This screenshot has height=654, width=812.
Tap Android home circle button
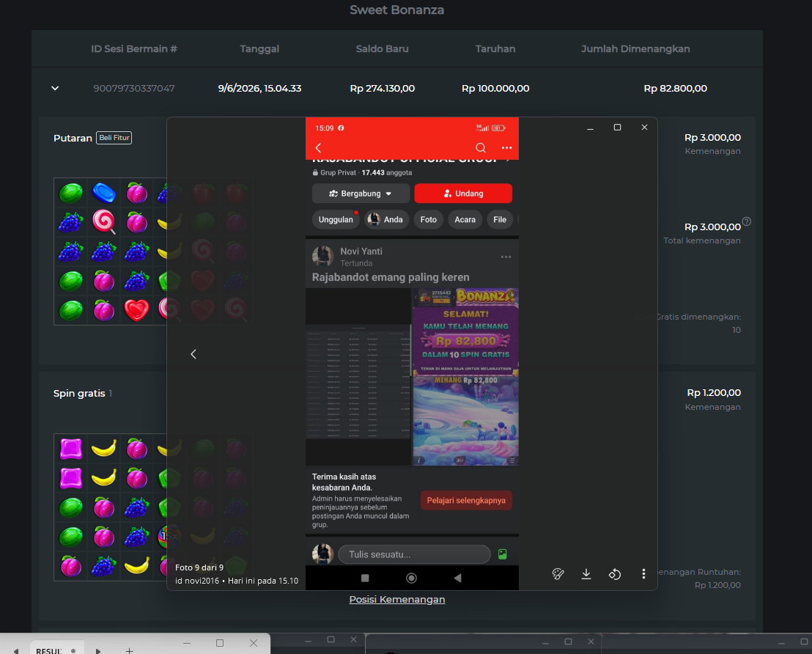pos(411,578)
